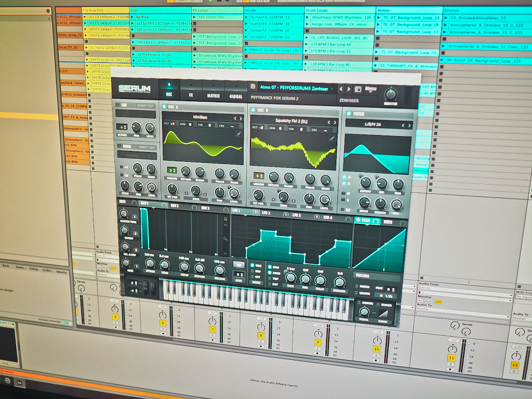Click the OSC B wavetable edit pencil
This screenshot has width=532, height=399.
coord(332,138)
